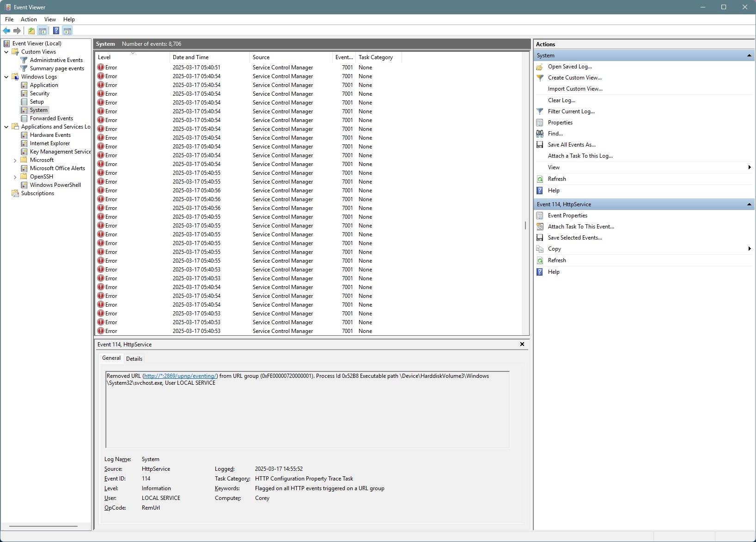Select Application log in tree
Image resolution: width=756 pixels, height=542 pixels.
click(44, 85)
